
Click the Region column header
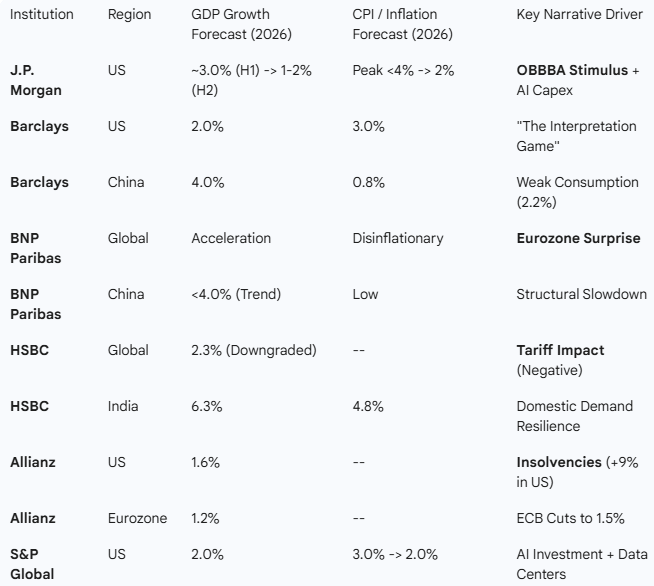[128, 16]
